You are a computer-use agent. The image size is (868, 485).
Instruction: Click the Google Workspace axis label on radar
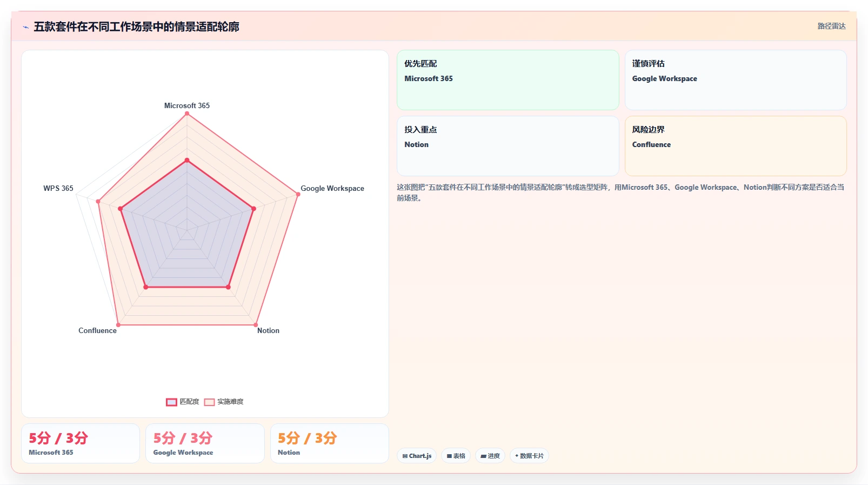point(332,188)
